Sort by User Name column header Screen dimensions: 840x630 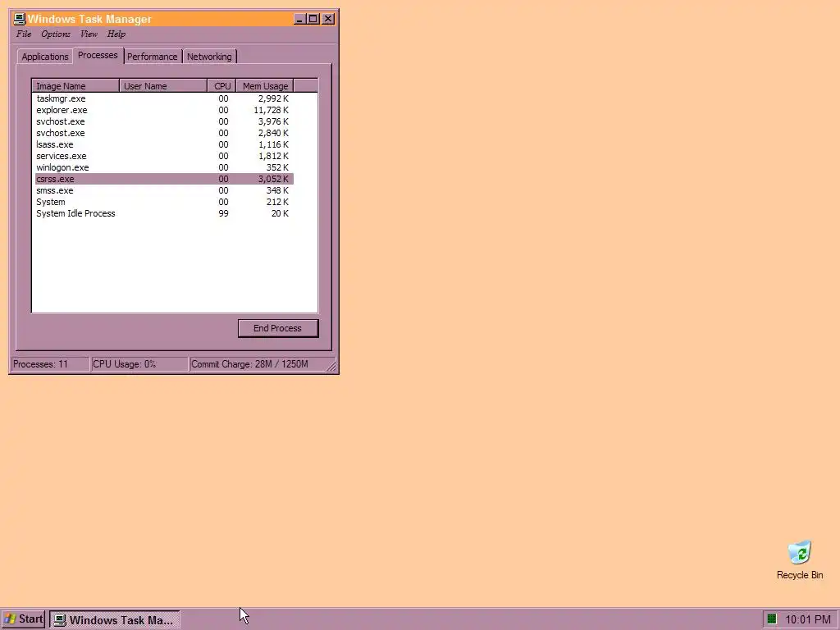(163, 86)
